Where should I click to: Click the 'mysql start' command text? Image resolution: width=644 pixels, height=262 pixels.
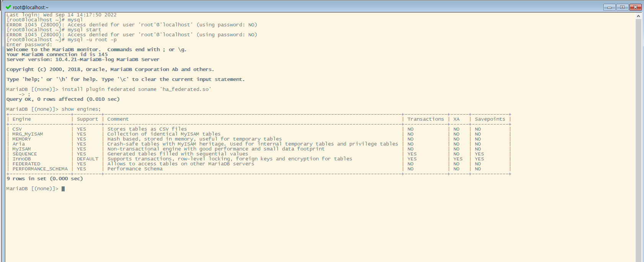pos(85,30)
